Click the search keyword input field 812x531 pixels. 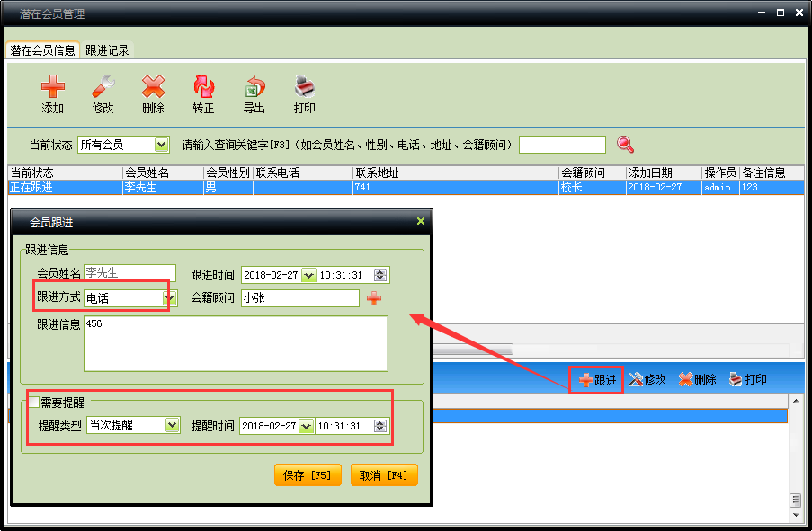(x=562, y=145)
